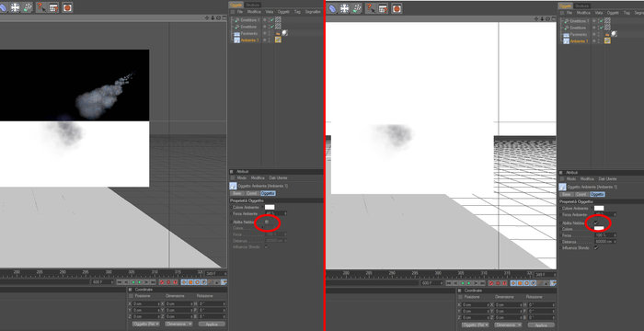The width and height of the screenshot is (644, 331).
Task: Click the Ambiente 1 object icon in left object list
Action: click(x=237, y=40)
